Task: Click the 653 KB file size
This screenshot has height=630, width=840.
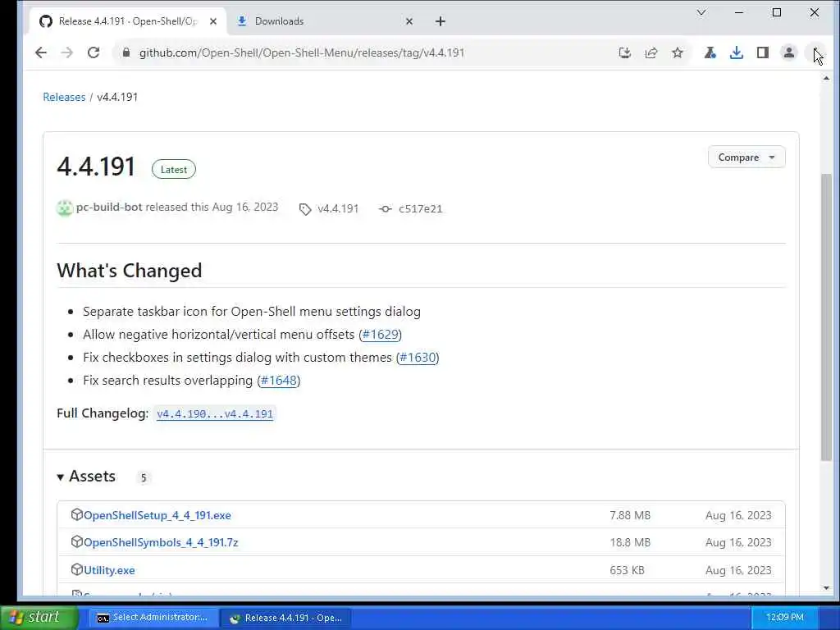Action: (x=627, y=571)
